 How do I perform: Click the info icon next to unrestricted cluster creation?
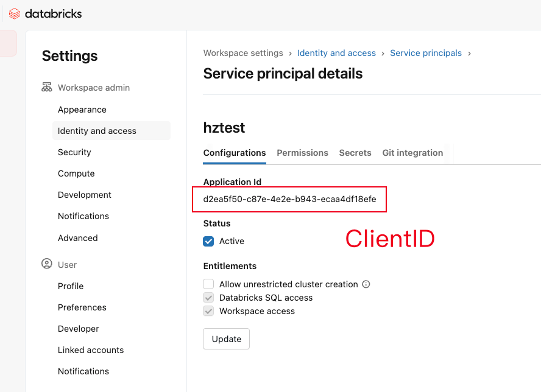366,284
